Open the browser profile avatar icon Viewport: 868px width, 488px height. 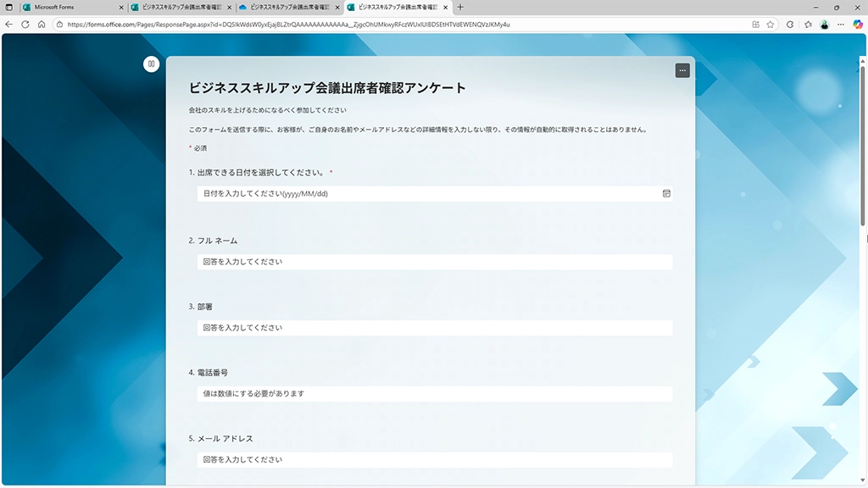point(823,25)
